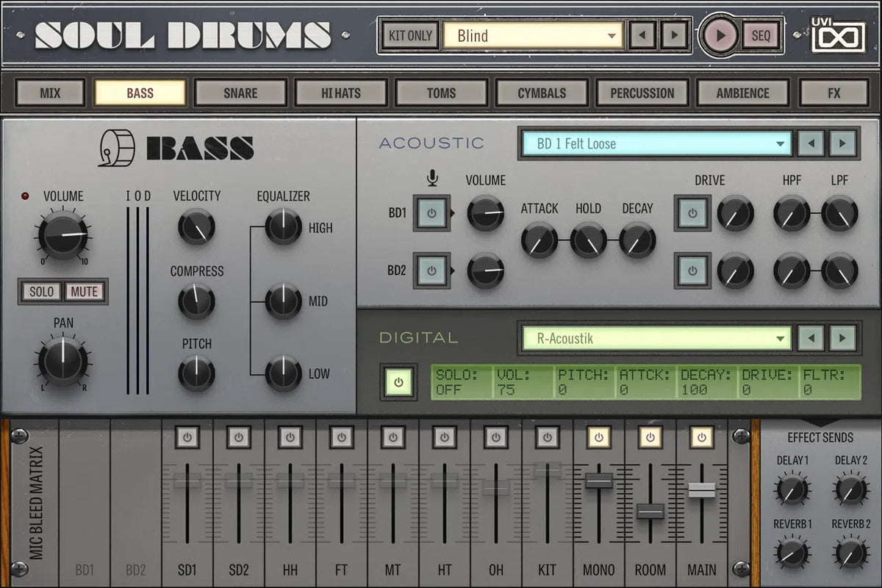Enable the BD2 drive power button
The image size is (882, 588).
(692, 270)
